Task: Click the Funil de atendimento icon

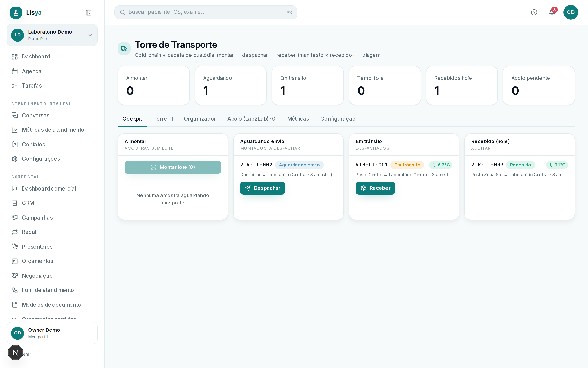Action: 14,290
